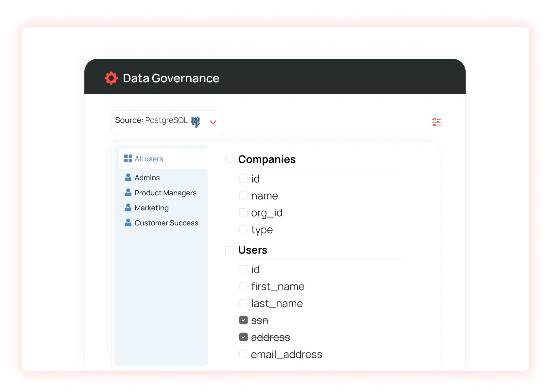Toggle the Users table group checkbox

tap(230, 250)
